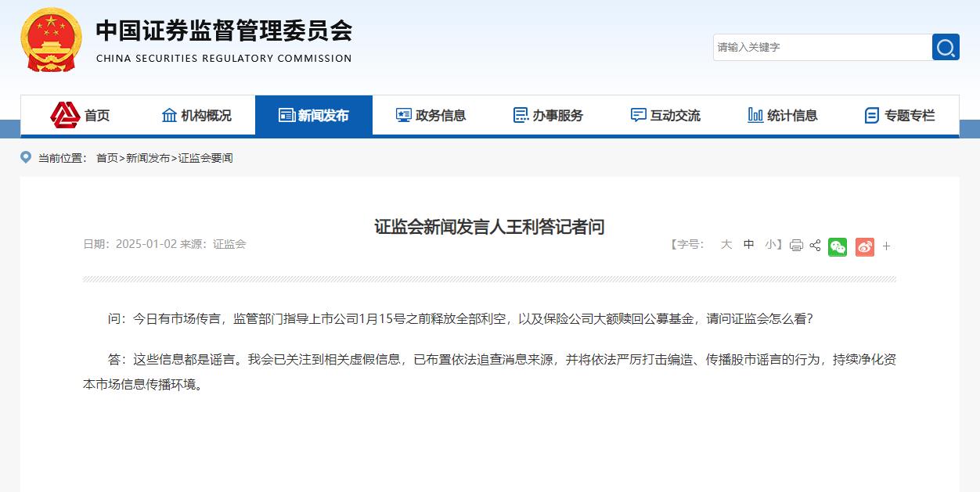Set font size to large (大)

[726, 245]
